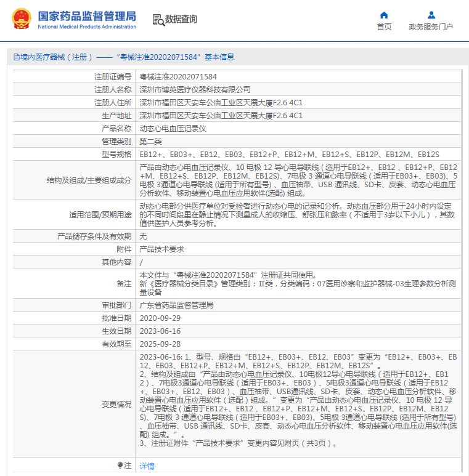This screenshot has width=469, height=476.
Task: Click the product name 动态心电血压记录仪
Action: 173,129
